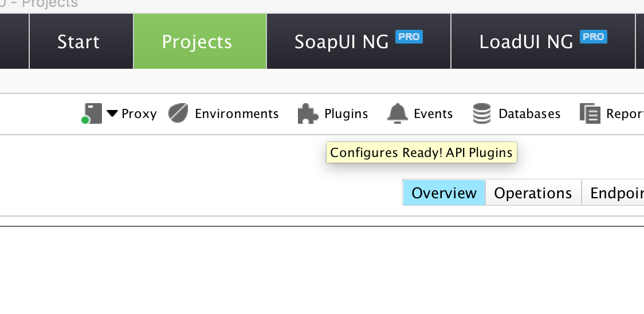Click the PRO badge beside SoapUI NG

click(x=409, y=37)
